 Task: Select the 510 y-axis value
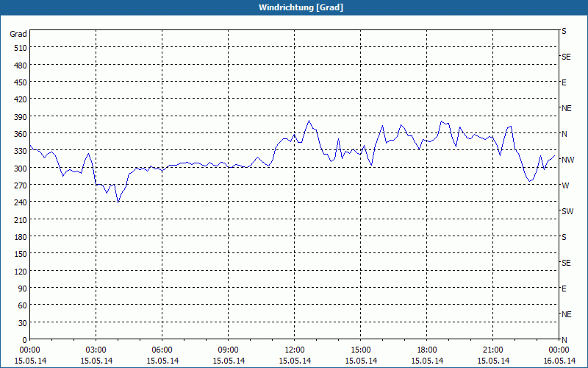click(21, 48)
